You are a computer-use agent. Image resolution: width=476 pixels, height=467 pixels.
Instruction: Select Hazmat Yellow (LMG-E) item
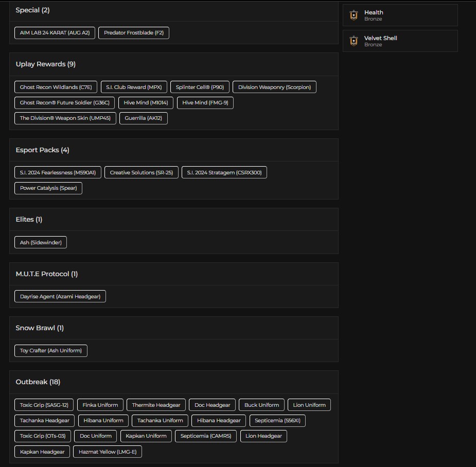point(108,452)
